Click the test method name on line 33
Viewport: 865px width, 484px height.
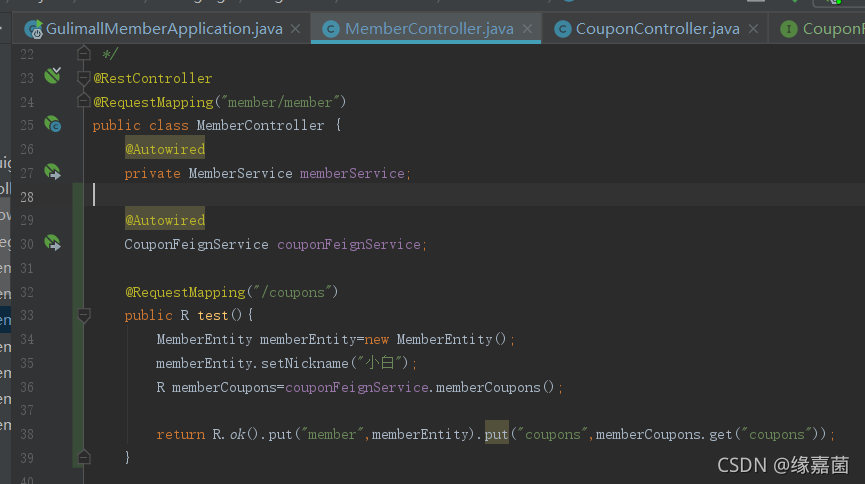point(213,315)
